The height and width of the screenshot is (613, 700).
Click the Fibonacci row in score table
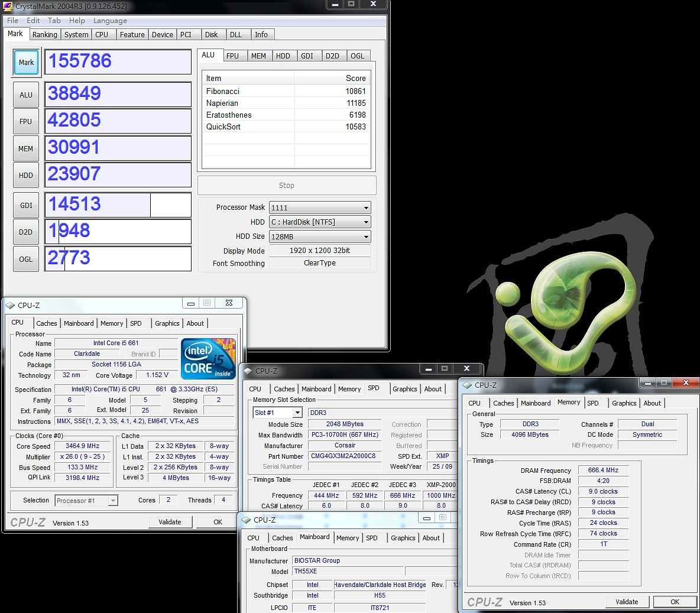[286, 91]
